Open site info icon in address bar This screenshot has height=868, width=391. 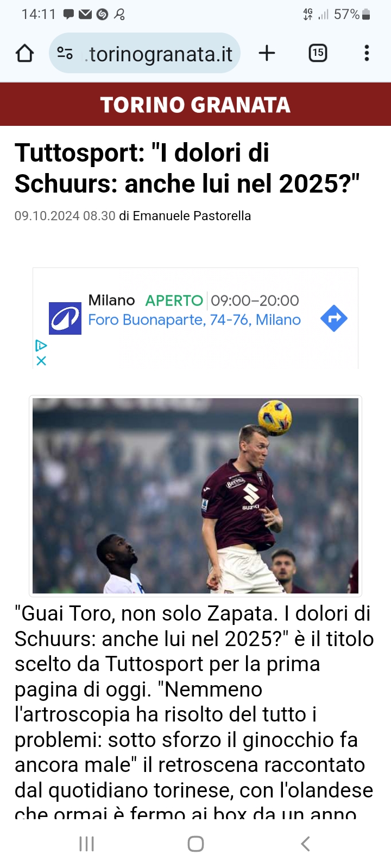click(x=65, y=53)
